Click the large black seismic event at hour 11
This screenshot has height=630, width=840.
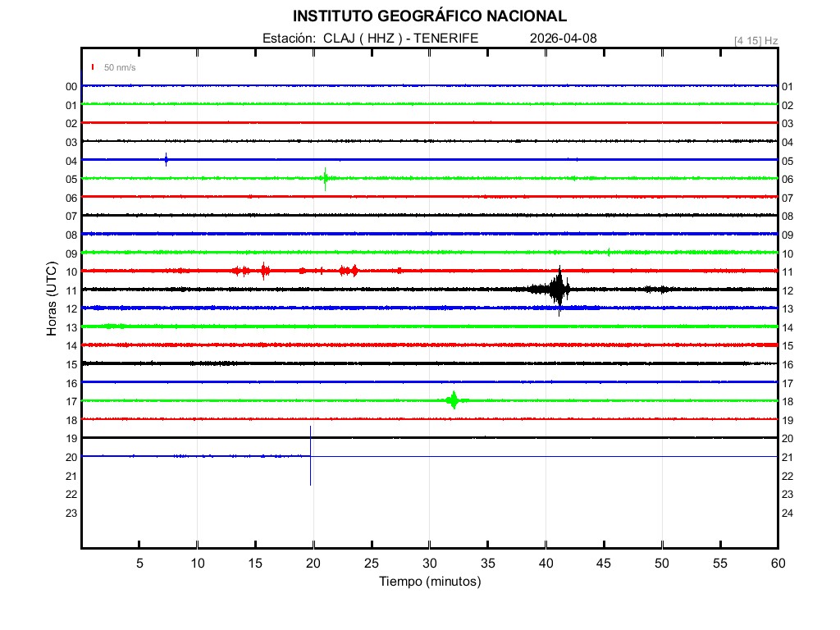coord(559,289)
